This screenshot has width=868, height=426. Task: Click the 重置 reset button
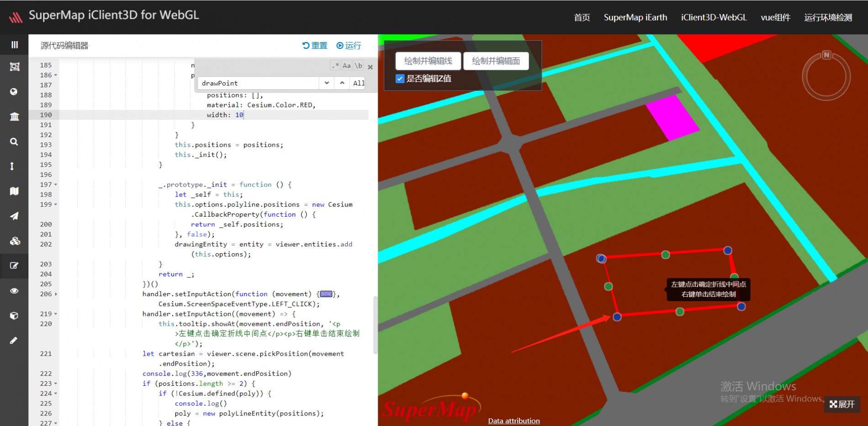(x=315, y=46)
